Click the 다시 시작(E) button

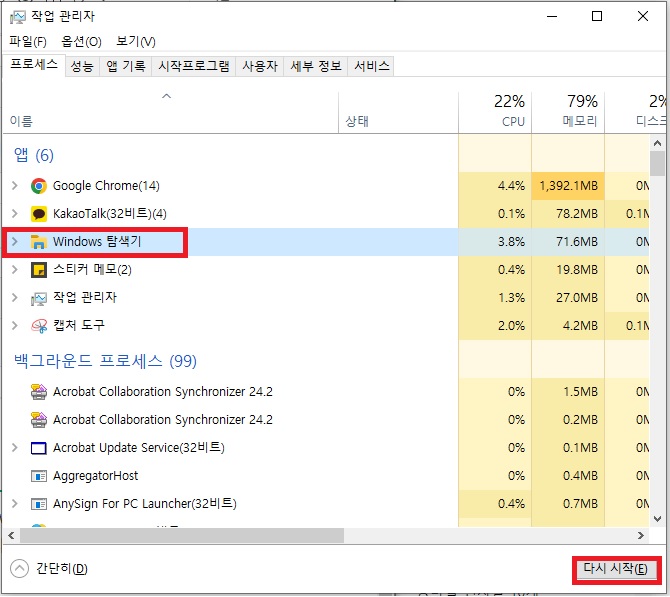pyautogui.click(x=616, y=569)
